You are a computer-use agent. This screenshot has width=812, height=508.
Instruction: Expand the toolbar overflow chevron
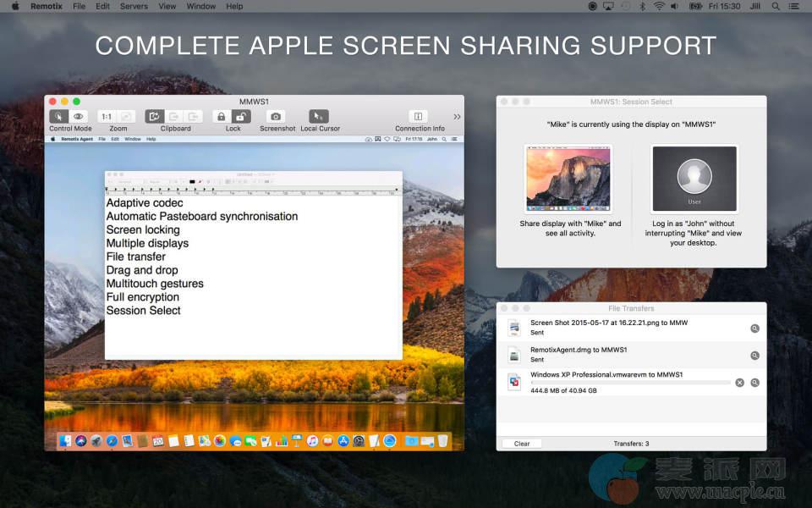click(457, 117)
